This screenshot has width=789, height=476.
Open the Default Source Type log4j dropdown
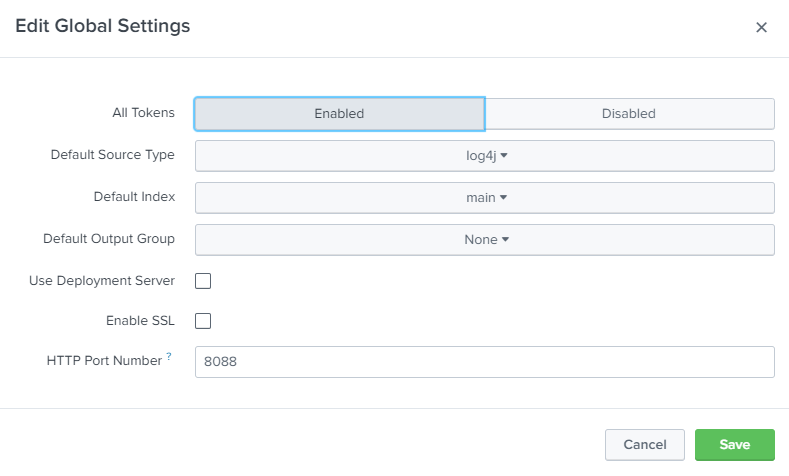coord(484,156)
